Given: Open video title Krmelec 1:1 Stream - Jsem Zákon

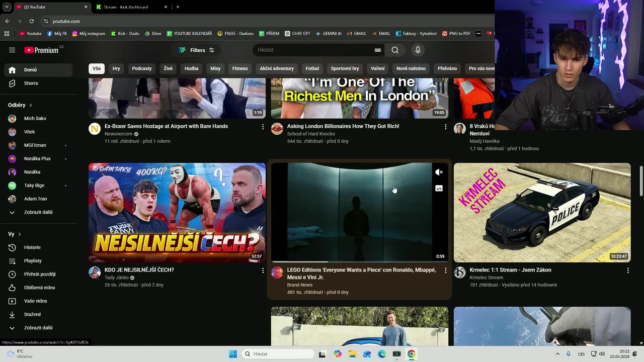Looking at the screenshot, I should coord(510,270).
